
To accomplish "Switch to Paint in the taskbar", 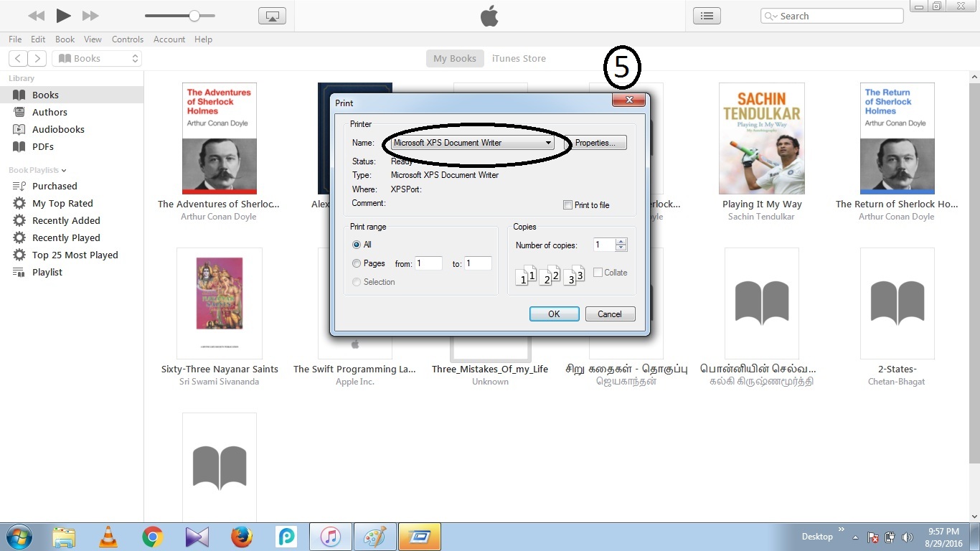I will point(374,537).
